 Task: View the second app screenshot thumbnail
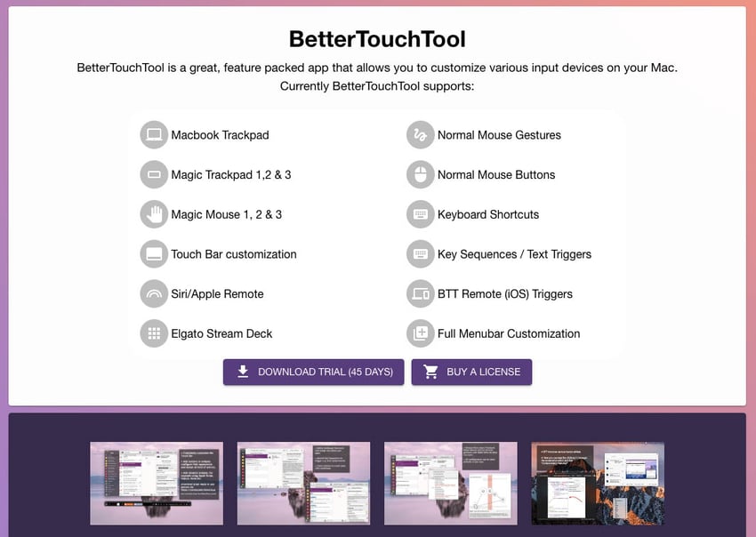tap(303, 484)
